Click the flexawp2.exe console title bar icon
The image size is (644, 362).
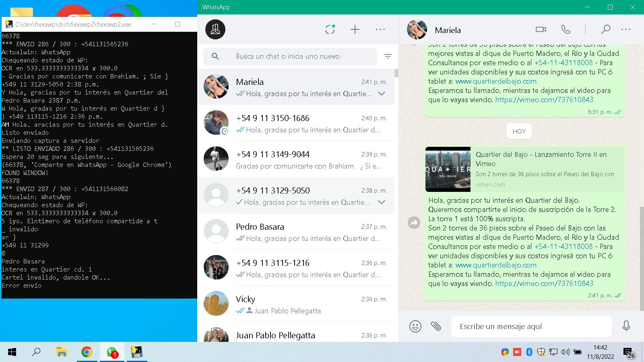(9, 24)
